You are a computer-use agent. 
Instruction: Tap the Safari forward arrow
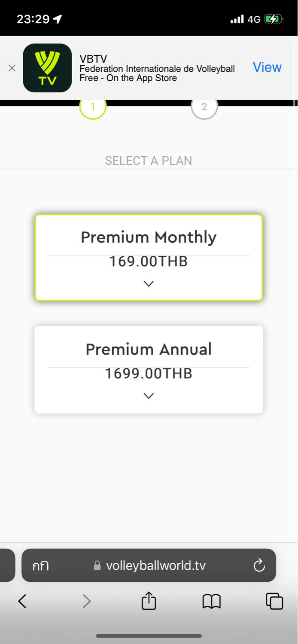[x=87, y=601]
